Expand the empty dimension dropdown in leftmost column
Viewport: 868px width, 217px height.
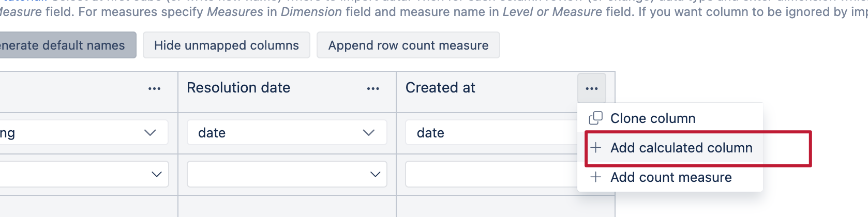84,174
